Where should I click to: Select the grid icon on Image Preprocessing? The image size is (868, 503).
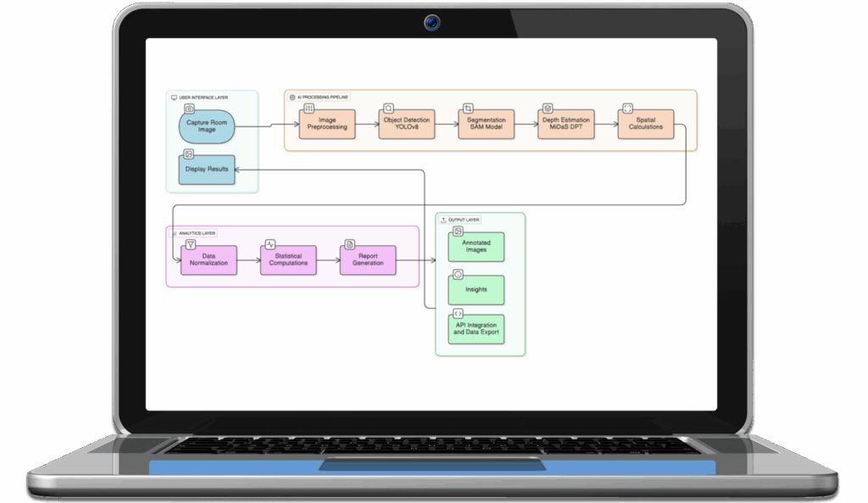point(309,108)
